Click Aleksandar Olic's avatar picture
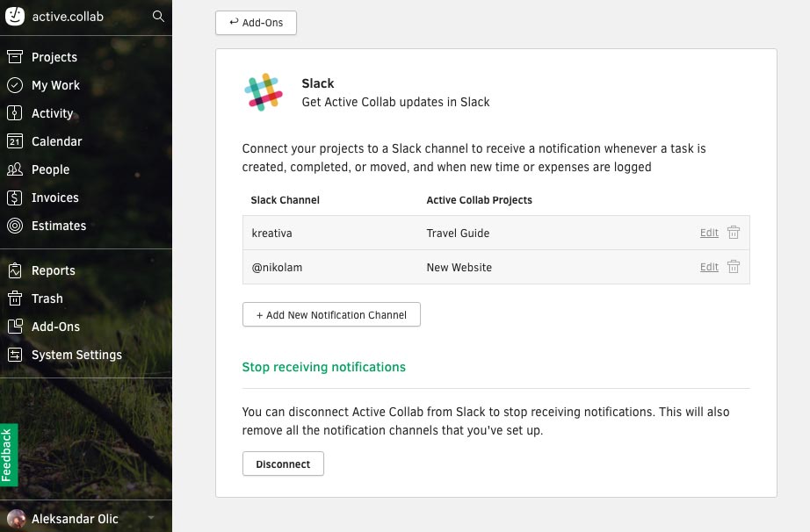 [x=16, y=519]
